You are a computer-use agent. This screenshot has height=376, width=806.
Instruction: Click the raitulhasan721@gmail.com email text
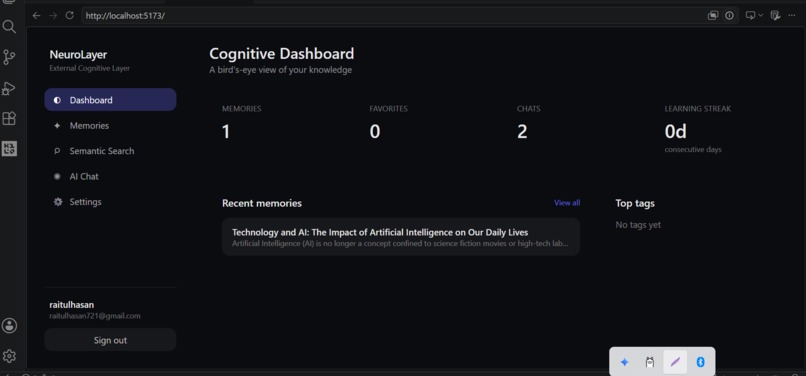pos(95,316)
